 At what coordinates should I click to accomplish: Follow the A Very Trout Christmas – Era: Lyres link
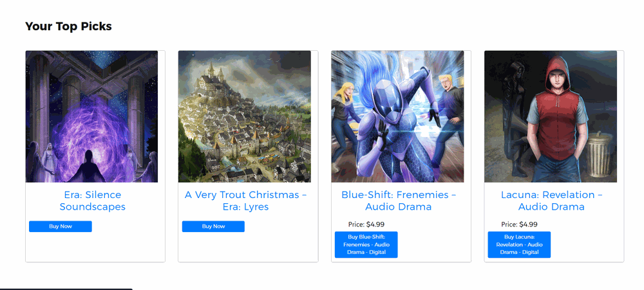245,201
